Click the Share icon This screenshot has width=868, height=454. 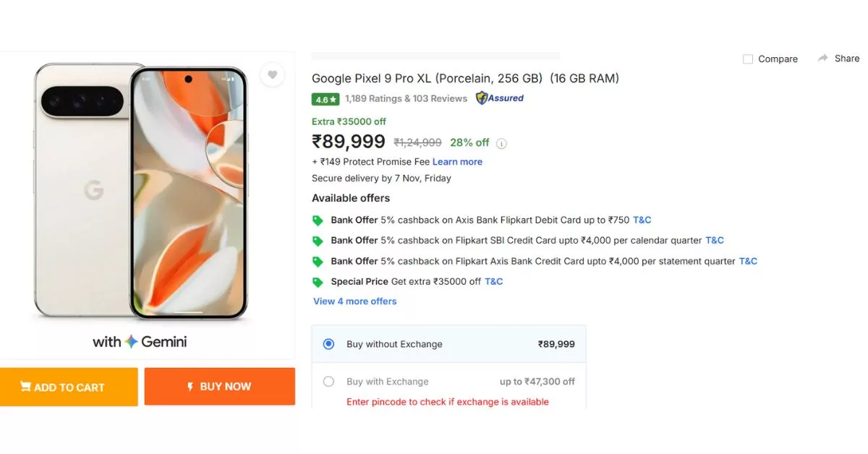click(x=824, y=59)
